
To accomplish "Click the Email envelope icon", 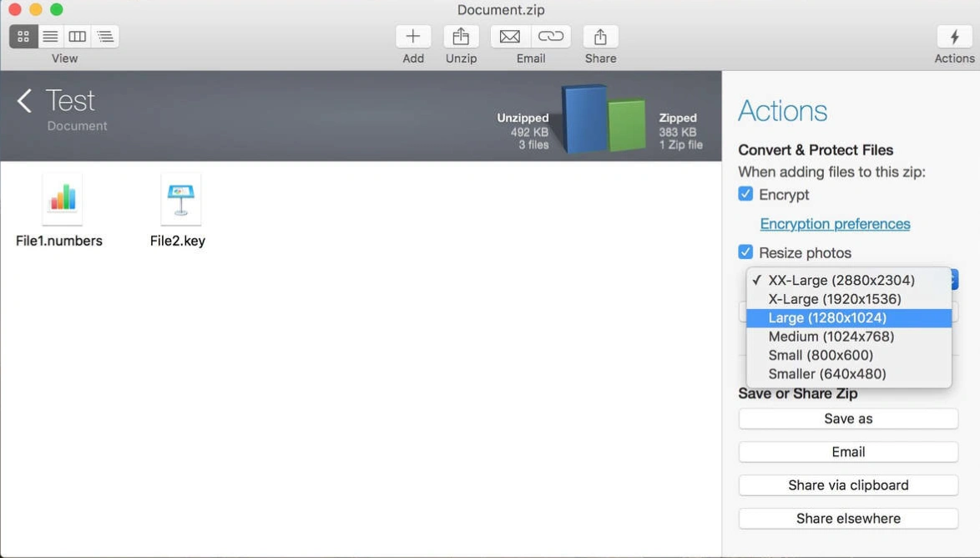I will [x=510, y=36].
